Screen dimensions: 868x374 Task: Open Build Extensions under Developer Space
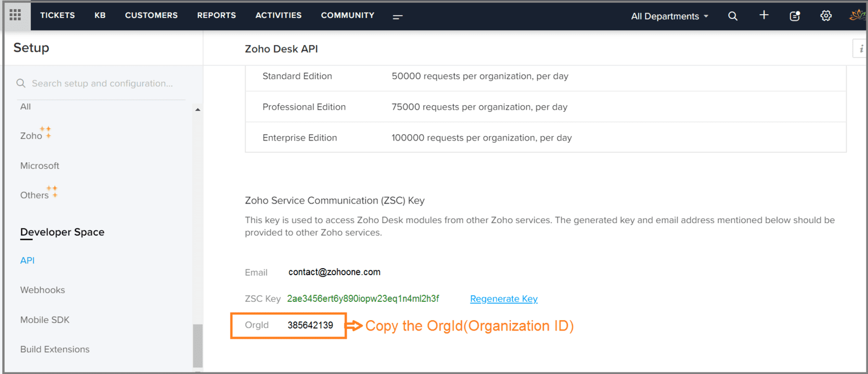[x=55, y=350]
